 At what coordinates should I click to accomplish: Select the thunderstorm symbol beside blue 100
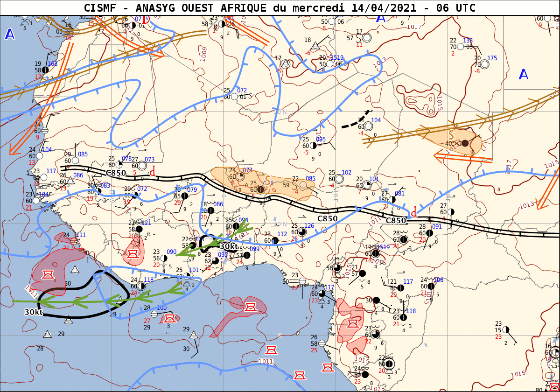170,318
